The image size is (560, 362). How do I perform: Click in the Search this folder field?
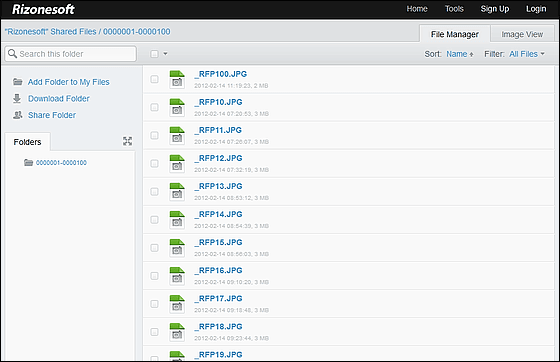[x=71, y=54]
